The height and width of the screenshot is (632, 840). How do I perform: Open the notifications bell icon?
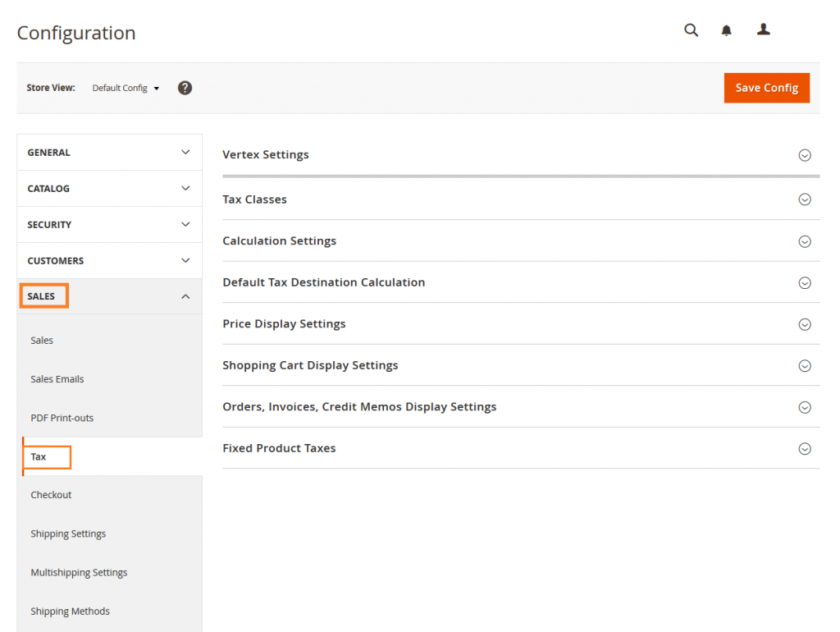coord(726,30)
